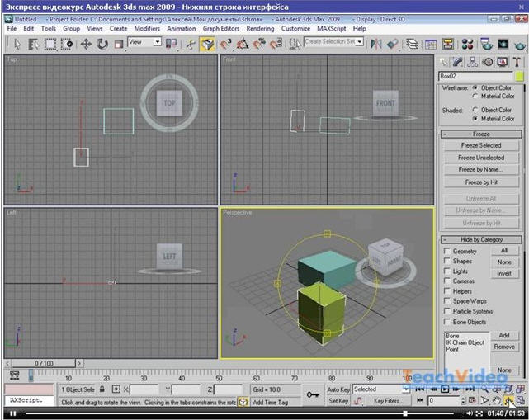The height and width of the screenshot is (420, 529).
Task: Activate Select and Rotate tool
Action: tap(102, 45)
